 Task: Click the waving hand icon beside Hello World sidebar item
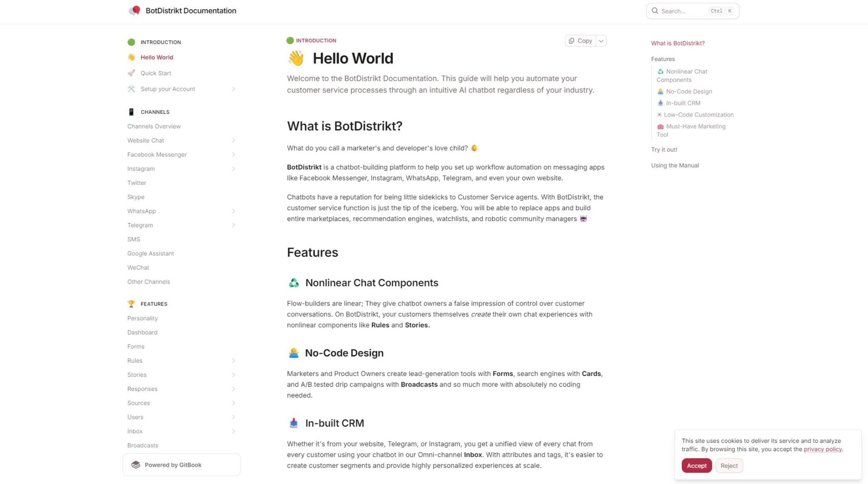tap(131, 57)
